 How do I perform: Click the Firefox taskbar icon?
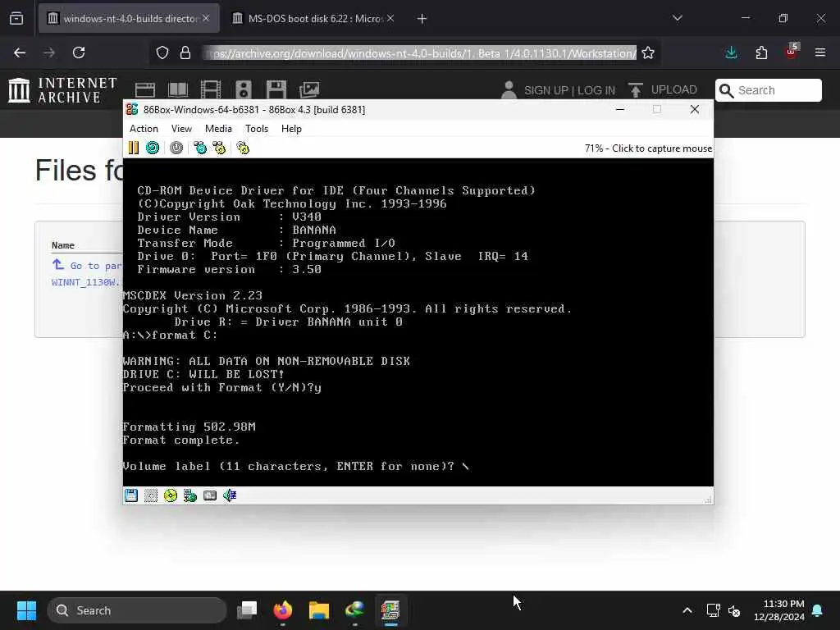pyautogui.click(x=283, y=610)
